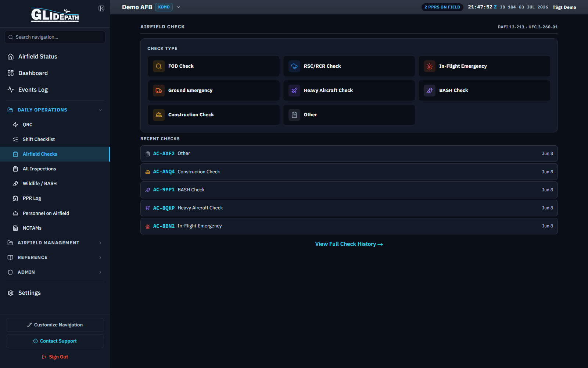Collapse the sidebar using the panel icon
This screenshot has height=368, width=588.
101,8
